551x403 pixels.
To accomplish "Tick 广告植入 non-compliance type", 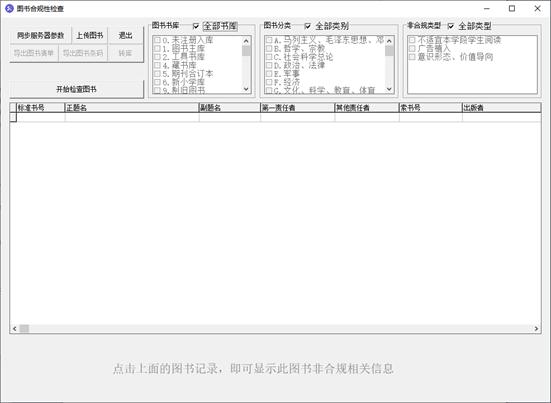I will coord(429,48).
